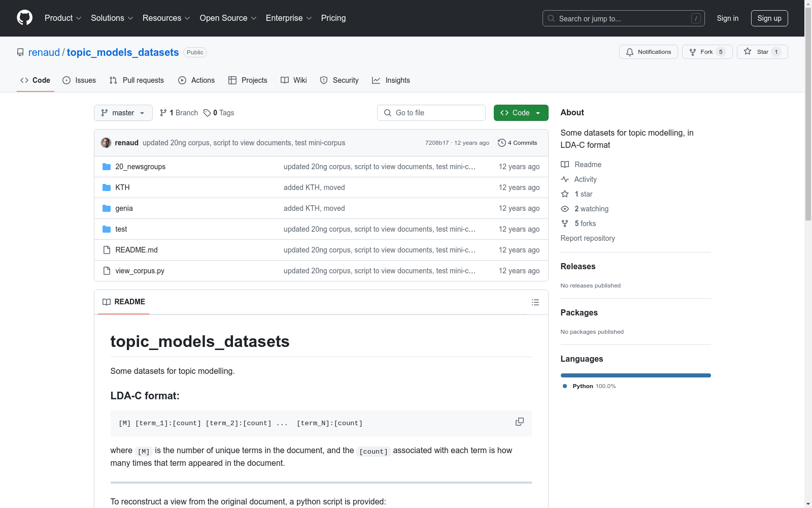
Task: Click the KTH folder icon
Action: coord(107,187)
